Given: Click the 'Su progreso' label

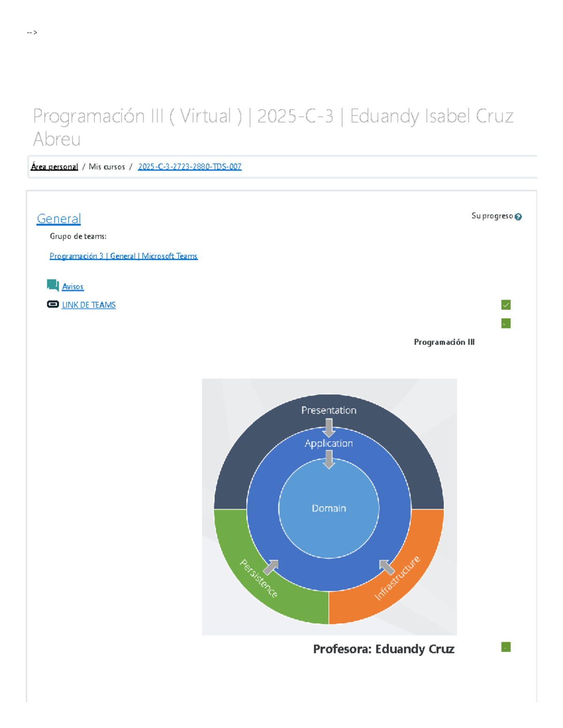Looking at the screenshot, I should point(492,216).
